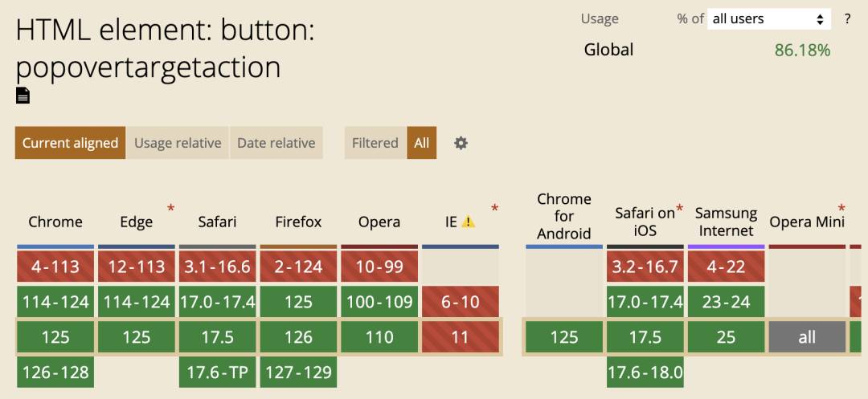Click Chrome 126-128 support cell
The image size is (868, 399).
click(x=55, y=373)
